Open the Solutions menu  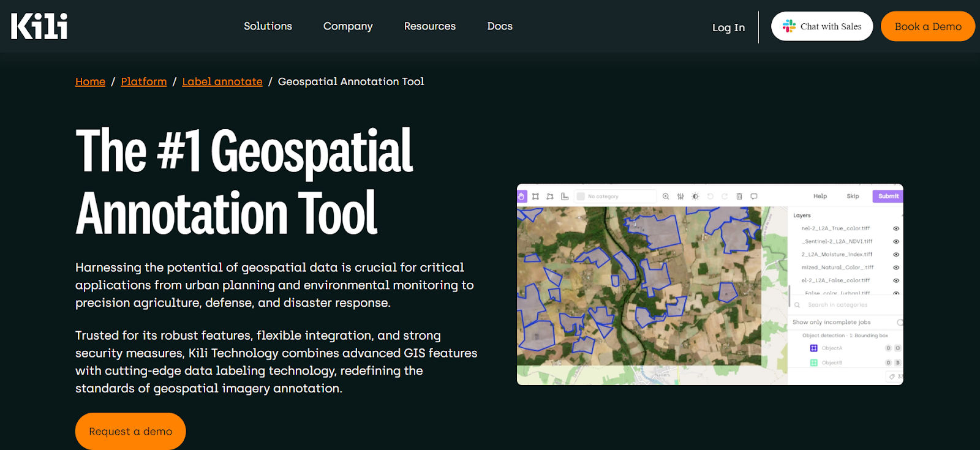point(268,26)
